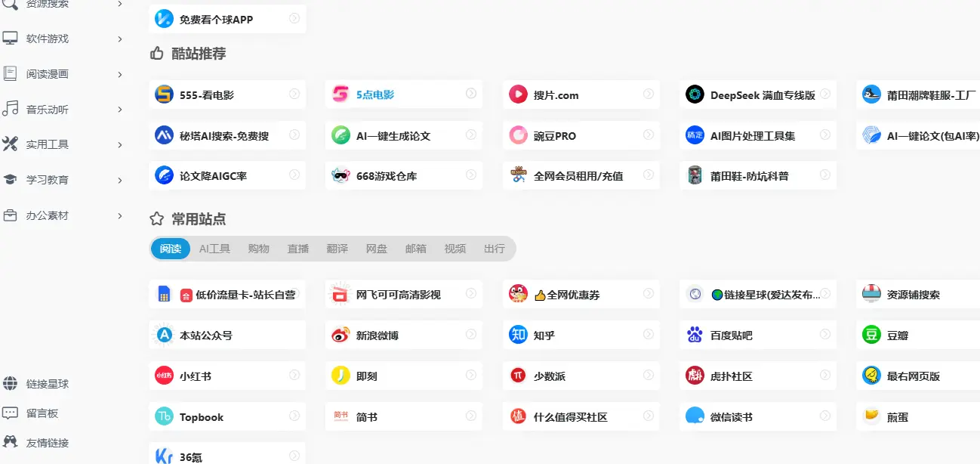Click the 36氪 Kr logo icon
980x464 pixels.
point(164,456)
